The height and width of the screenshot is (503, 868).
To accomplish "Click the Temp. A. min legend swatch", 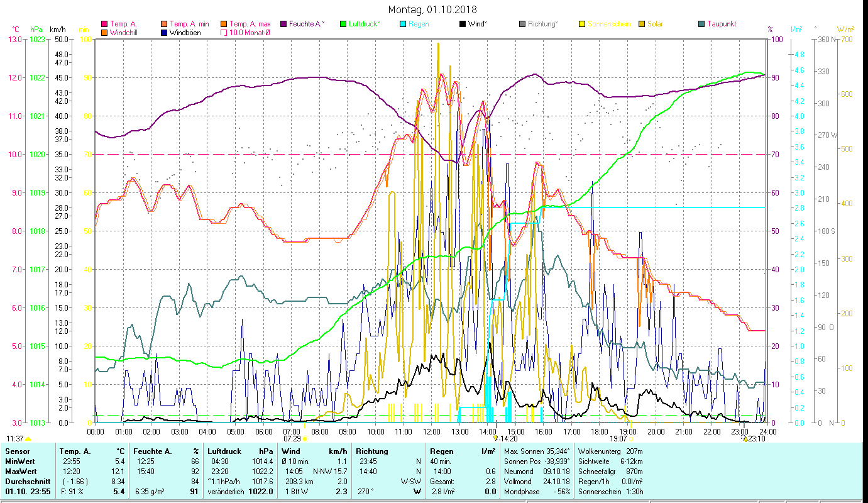I will pos(163,24).
